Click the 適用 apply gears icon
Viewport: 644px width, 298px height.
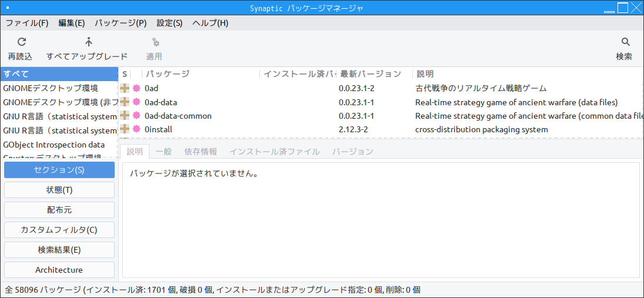point(156,42)
